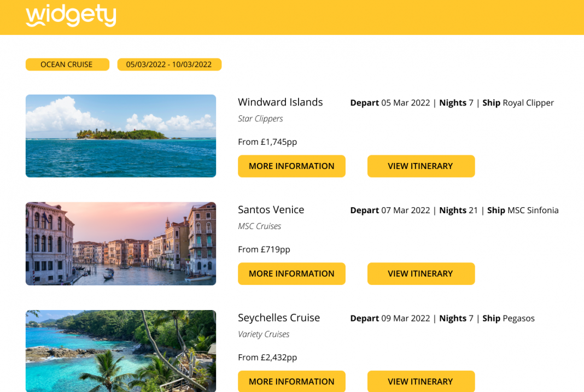This screenshot has width=584, height=392.
Task: Select the MSC Cruises operator name
Action: coord(259,226)
